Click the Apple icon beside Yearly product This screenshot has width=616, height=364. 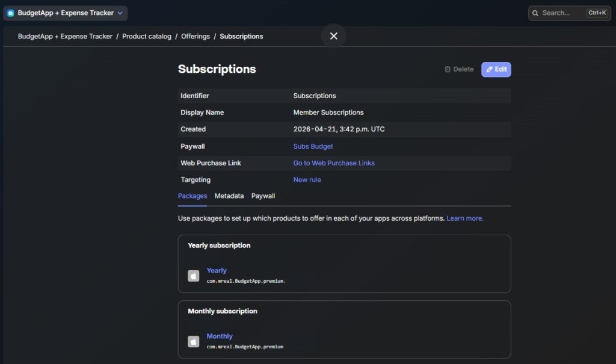point(193,276)
